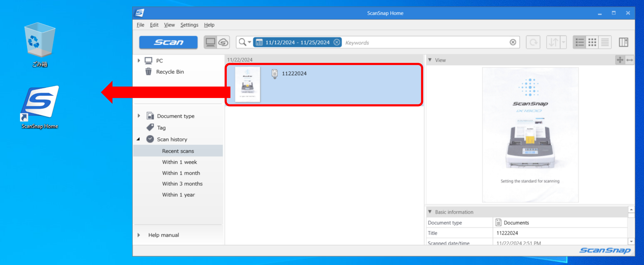This screenshot has height=265, width=644.
Task: Click the calendar icon in date filter
Action: coord(259,43)
